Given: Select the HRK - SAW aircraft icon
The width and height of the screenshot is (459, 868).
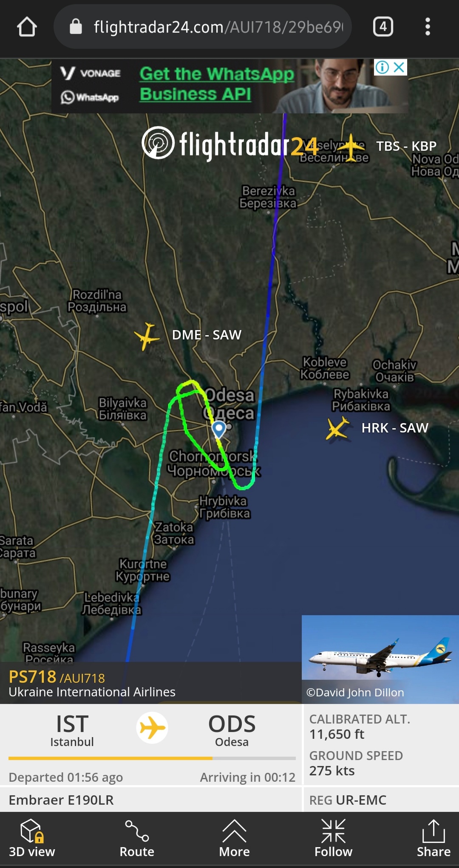Looking at the screenshot, I should pos(338,428).
